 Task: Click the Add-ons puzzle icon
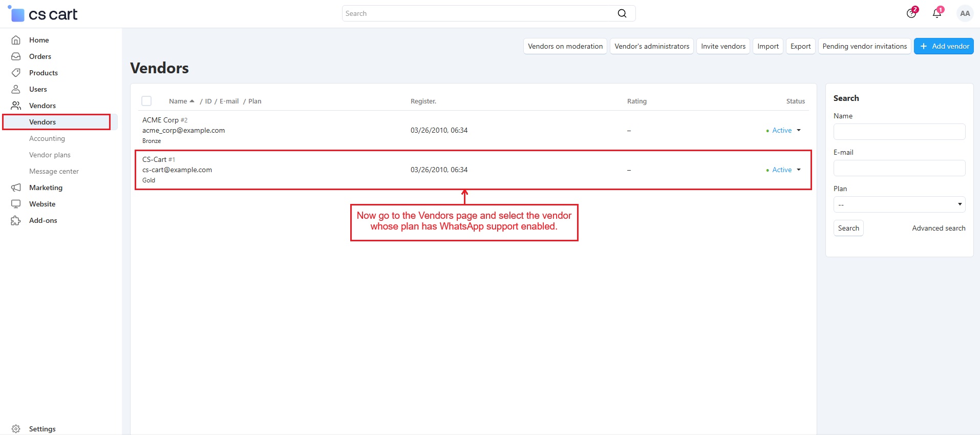pyautogui.click(x=16, y=220)
